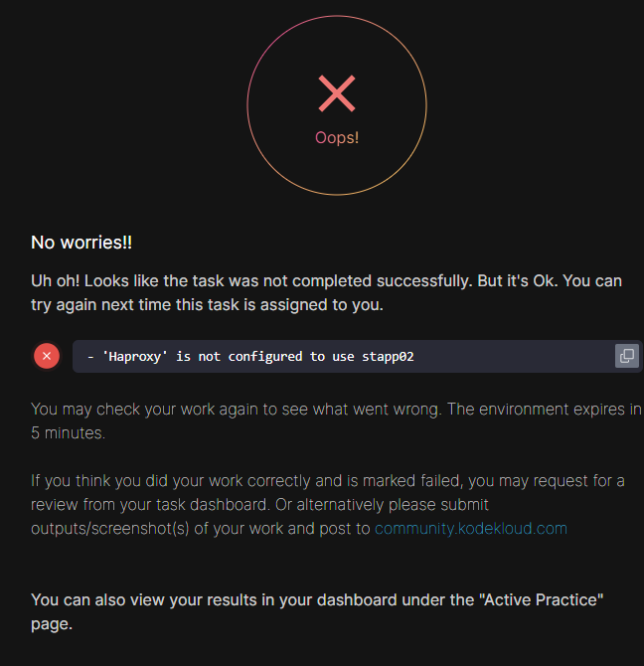The height and width of the screenshot is (666, 644).
Task: Copy the Haproxy error message
Action: point(626,356)
